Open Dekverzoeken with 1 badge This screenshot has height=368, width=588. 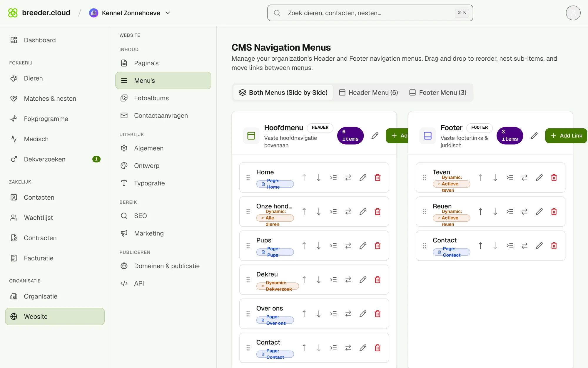coord(55,159)
